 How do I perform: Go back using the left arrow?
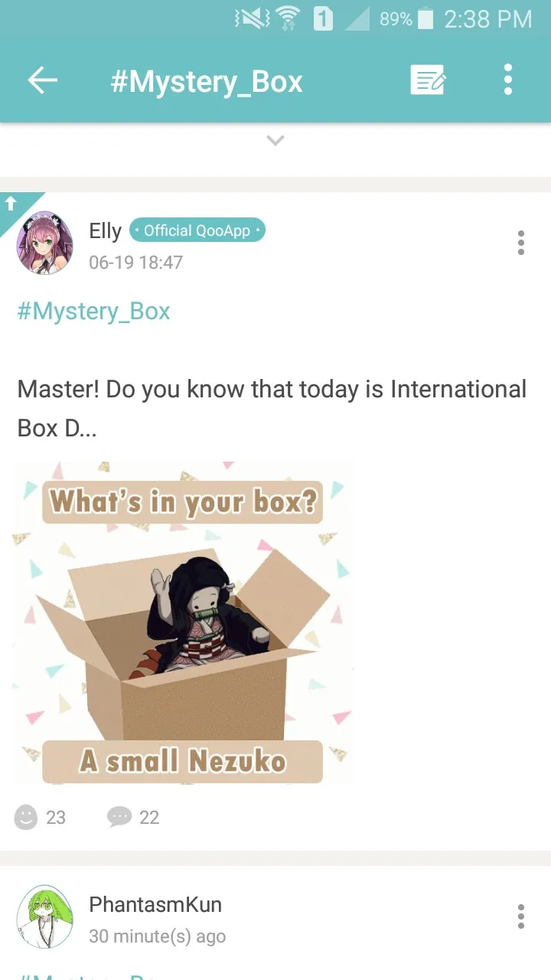click(x=42, y=80)
